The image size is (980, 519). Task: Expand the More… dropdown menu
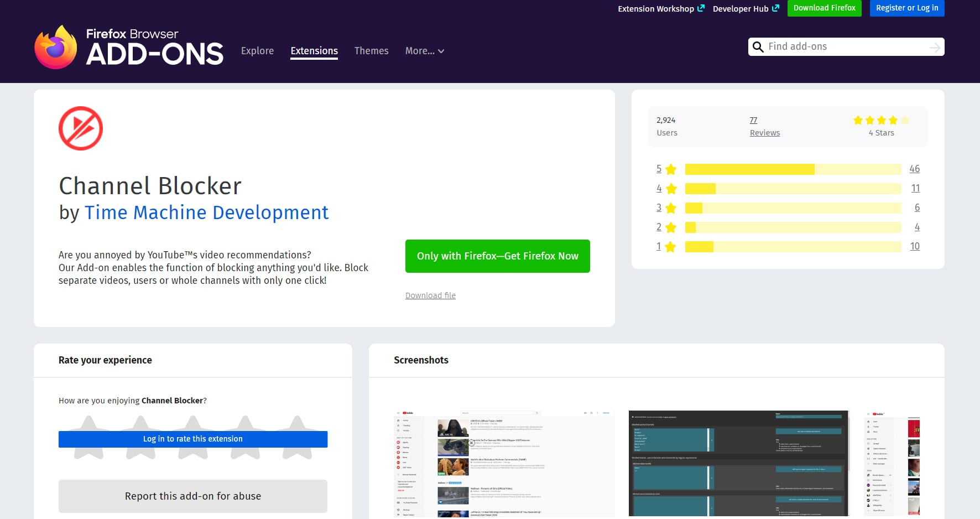click(425, 51)
